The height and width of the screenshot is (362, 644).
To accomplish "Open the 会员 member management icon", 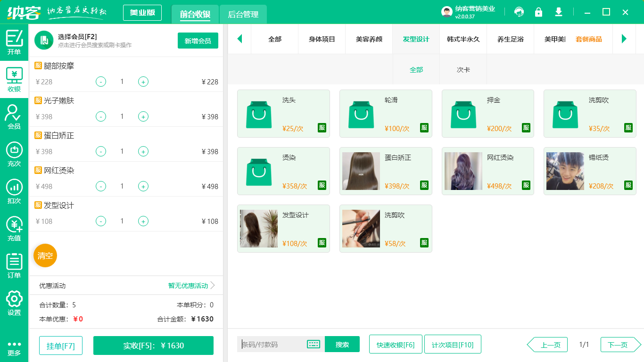I will [x=14, y=117].
